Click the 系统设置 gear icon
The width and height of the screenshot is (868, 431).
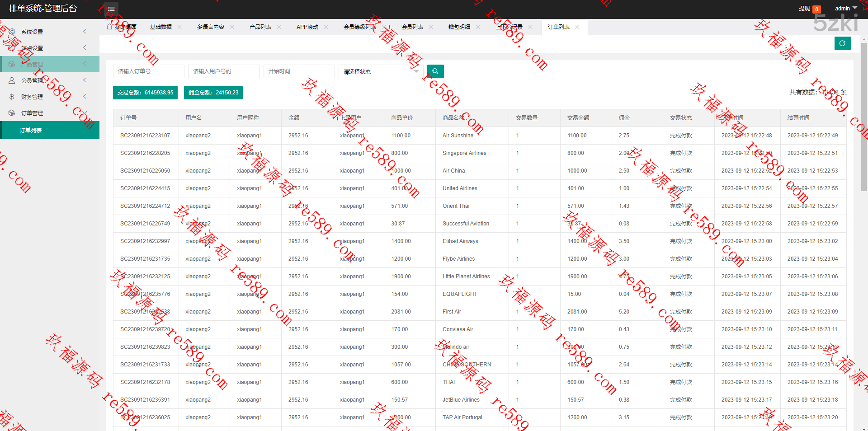(12, 32)
